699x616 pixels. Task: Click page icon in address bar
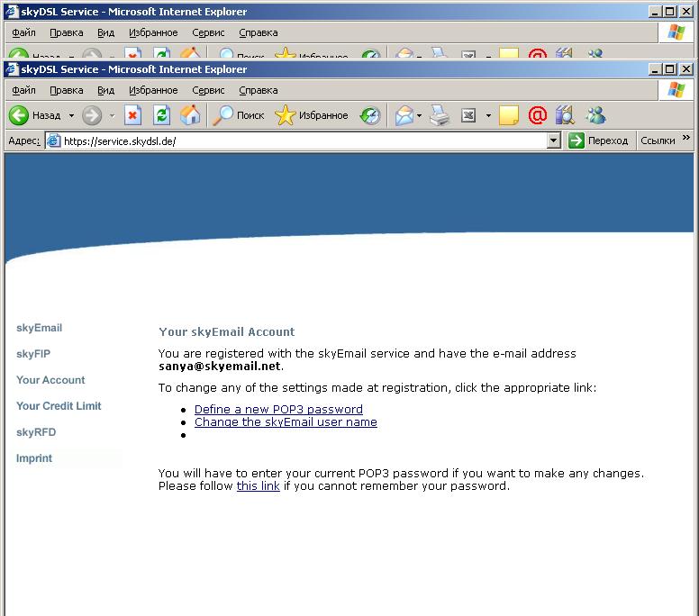53,140
